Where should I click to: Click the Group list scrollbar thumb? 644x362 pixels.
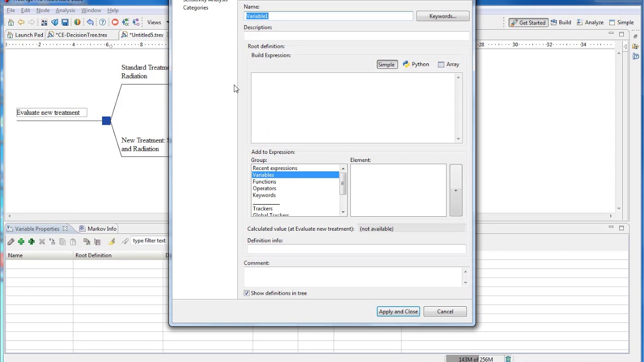tap(343, 184)
